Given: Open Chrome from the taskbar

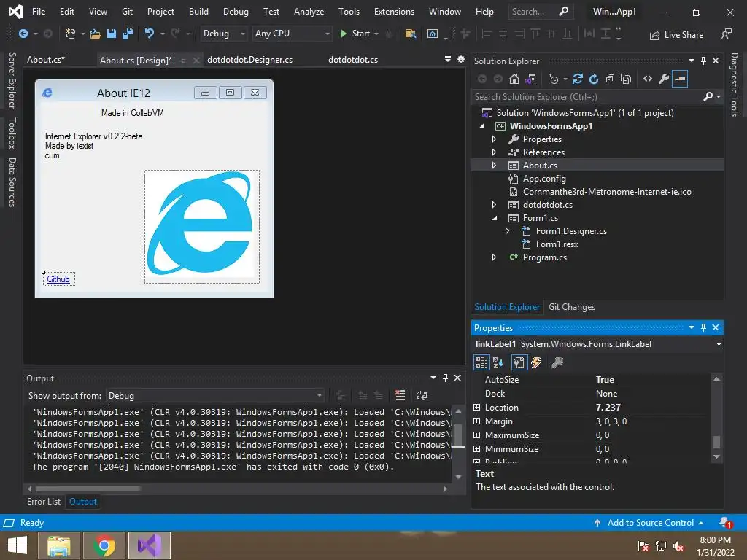Looking at the screenshot, I should point(104,545).
